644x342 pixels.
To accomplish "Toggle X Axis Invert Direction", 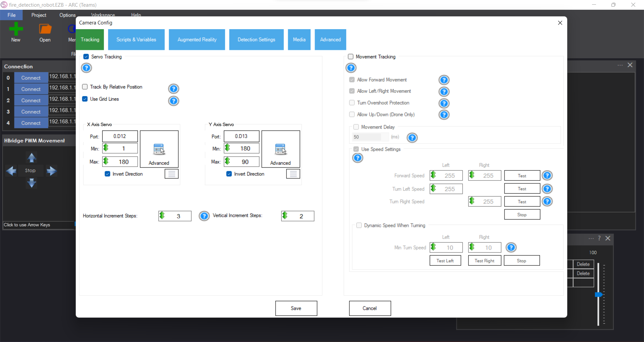I will (x=107, y=174).
